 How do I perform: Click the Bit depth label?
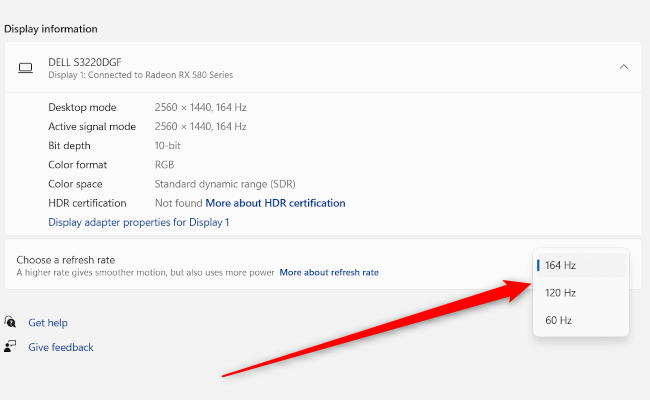click(69, 145)
